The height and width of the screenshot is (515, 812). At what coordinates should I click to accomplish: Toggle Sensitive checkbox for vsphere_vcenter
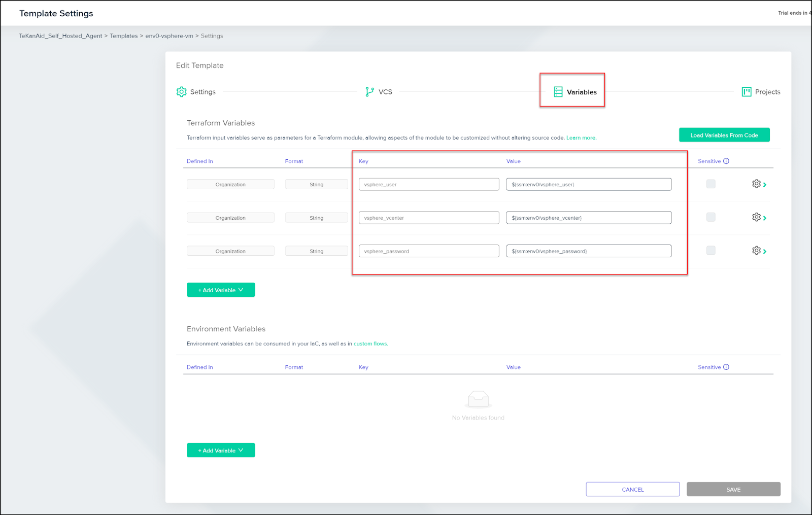coord(710,217)
